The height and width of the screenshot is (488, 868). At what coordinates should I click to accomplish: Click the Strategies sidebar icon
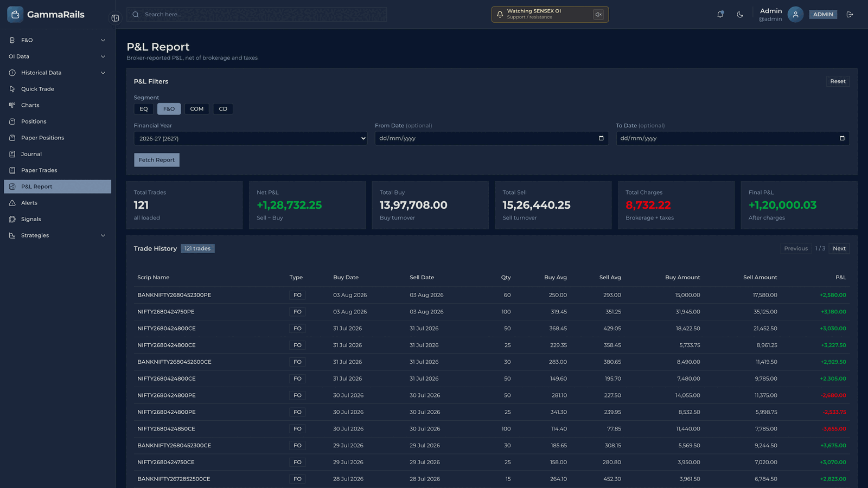(x=12, y=235)
